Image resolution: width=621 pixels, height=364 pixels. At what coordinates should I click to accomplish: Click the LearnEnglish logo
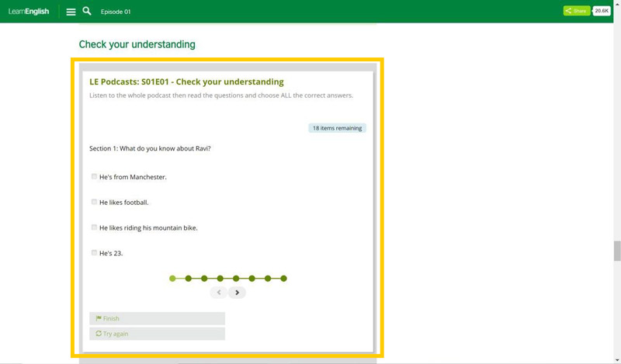(29, 12)
